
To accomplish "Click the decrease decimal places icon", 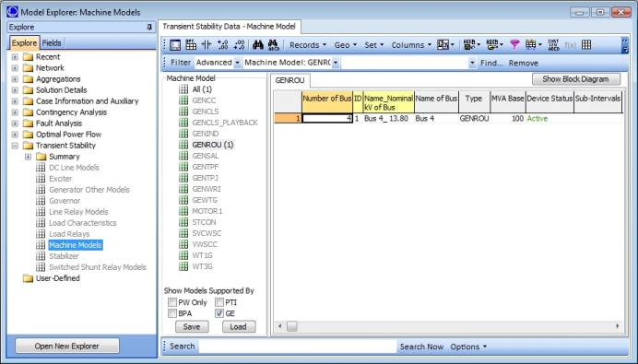I will [240, 45].
